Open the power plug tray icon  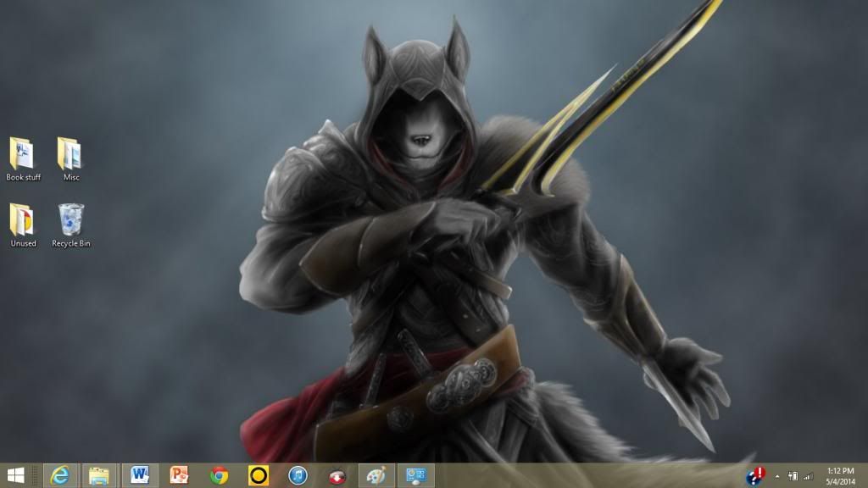793,476
